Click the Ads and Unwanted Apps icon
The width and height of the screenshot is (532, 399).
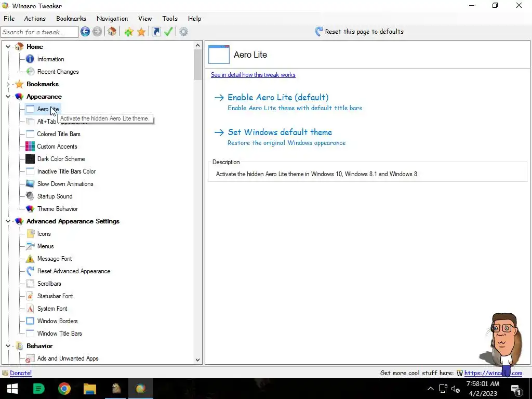pos(30,358)
